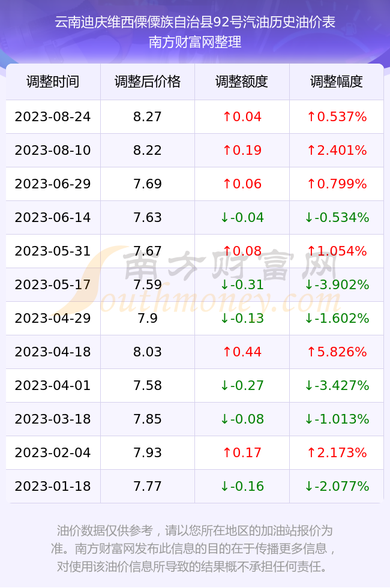Click the 调整时间 column header

[53, 82]
